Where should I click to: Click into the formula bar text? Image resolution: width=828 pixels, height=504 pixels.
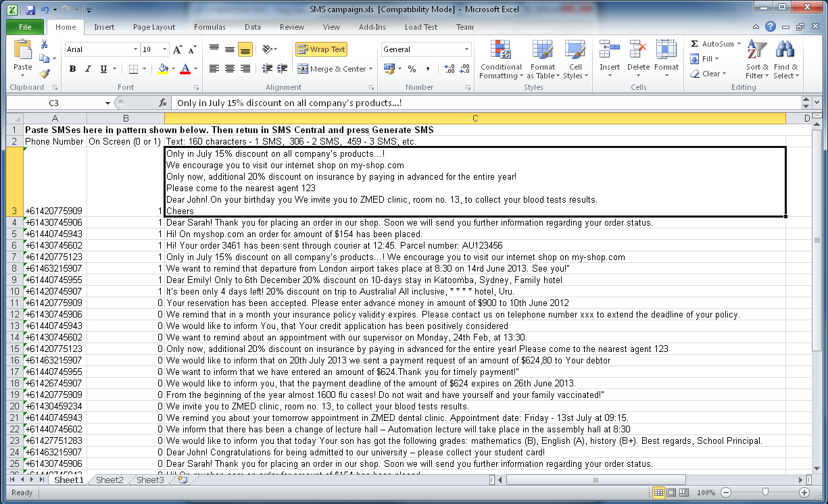(x=485, y=103)
